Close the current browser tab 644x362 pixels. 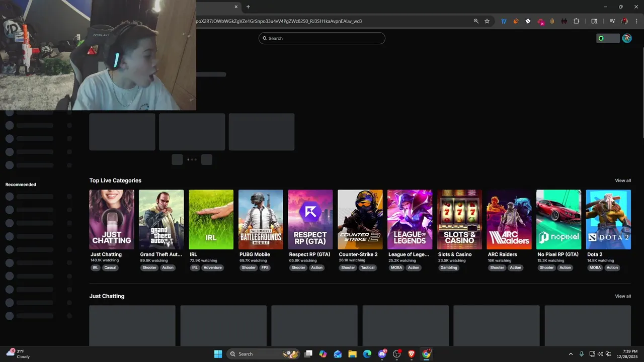[236, 7]
